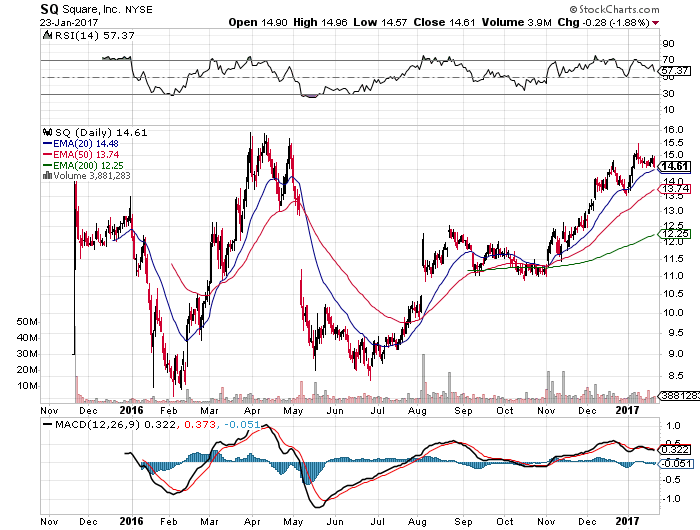This screenshot has width=700, height=530.
Task: Click the red MACD signal value 0.373
Action: point(199,424)
